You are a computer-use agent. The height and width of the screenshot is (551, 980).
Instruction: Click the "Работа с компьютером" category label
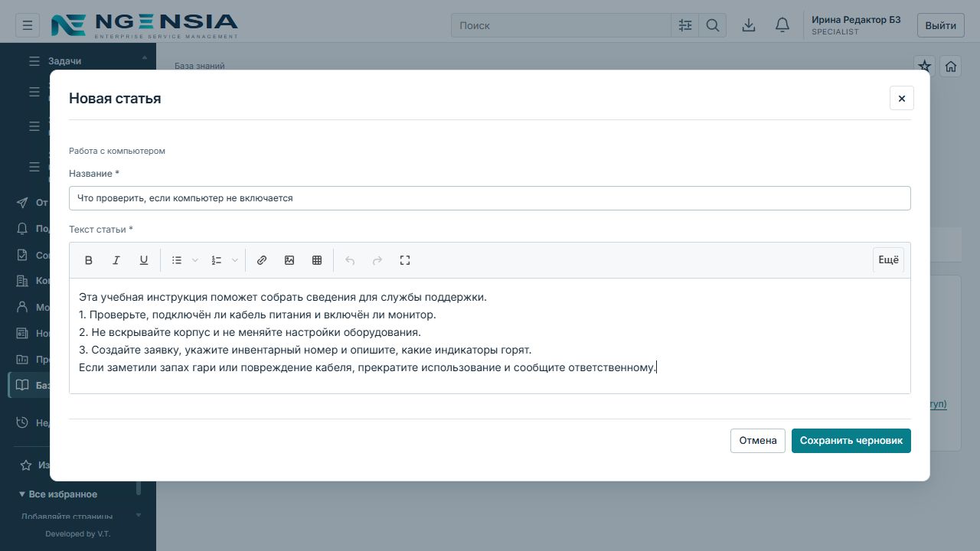click(x=117, y=151)
